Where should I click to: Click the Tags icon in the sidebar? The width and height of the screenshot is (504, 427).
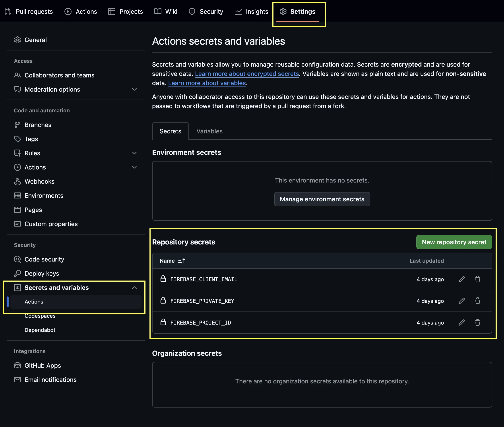pos(17,139)
